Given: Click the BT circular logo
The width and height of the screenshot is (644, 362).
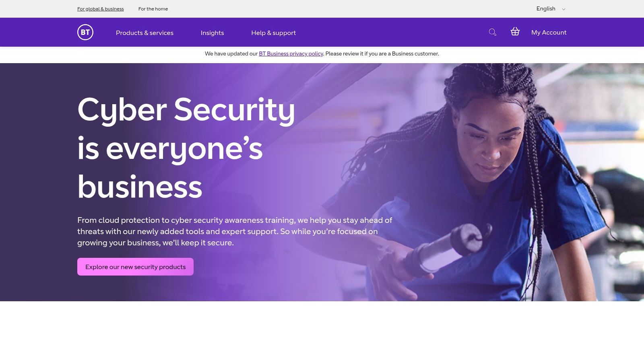Looking at the screenshot, I should pyautogui.click(x=85, y=32).
